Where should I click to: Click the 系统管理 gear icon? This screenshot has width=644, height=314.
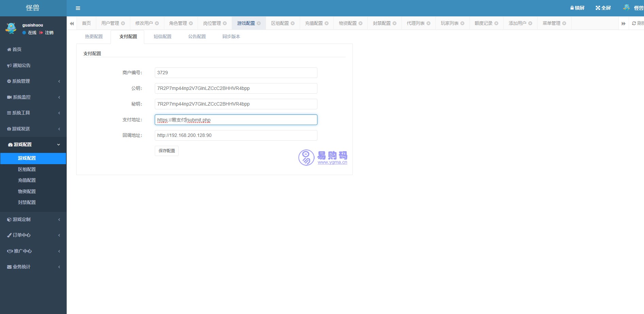tap(9, 81)
